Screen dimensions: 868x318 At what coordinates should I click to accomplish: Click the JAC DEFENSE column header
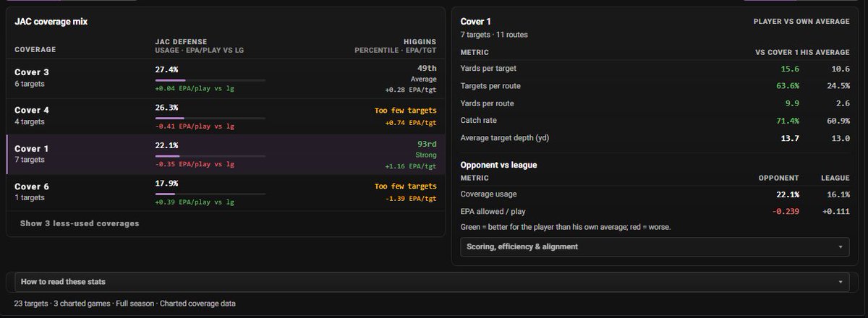(x=182, y=42)
